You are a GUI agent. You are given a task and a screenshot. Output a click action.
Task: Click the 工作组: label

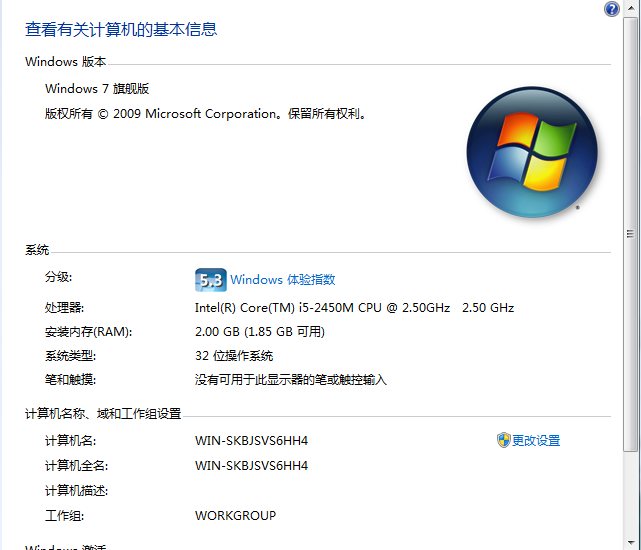point(64,516)
